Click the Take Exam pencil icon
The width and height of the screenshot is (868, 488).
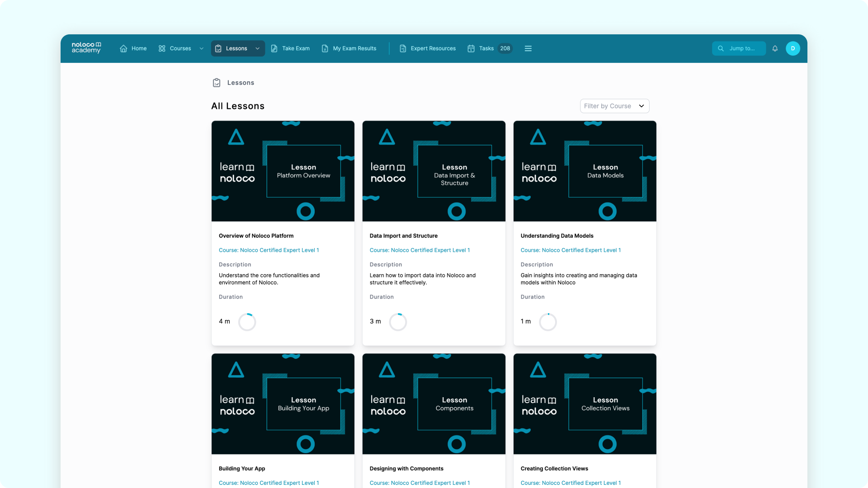point(274,48)
